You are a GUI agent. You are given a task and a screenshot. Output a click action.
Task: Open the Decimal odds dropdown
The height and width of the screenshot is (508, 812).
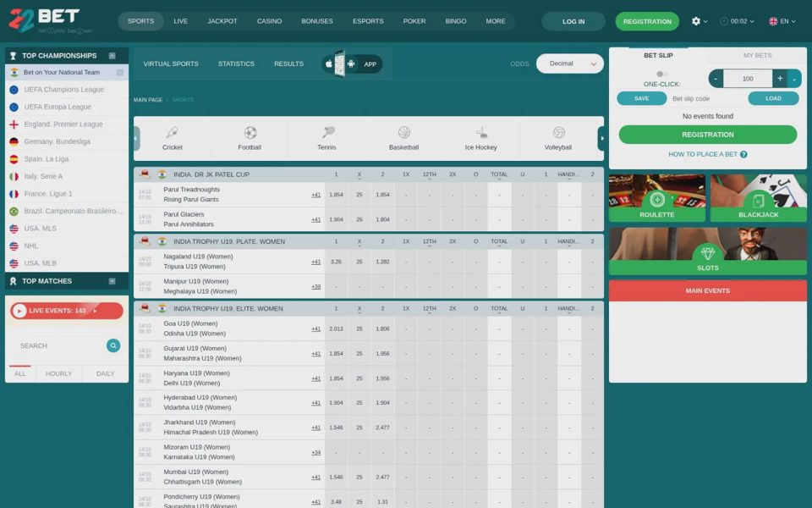pyautogui.click(x=569, y=63)
